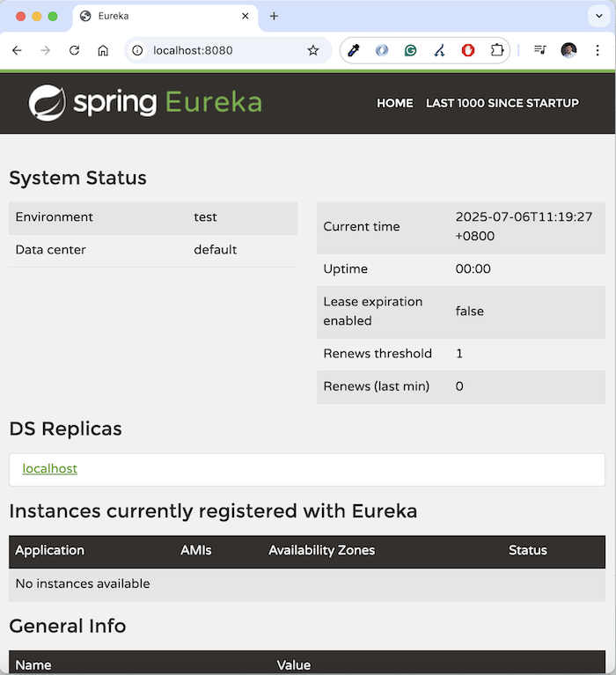This screenshot has height=675, width=616.
Task: Click the red shield ad blocker extension
Action: tap(468, 50)
